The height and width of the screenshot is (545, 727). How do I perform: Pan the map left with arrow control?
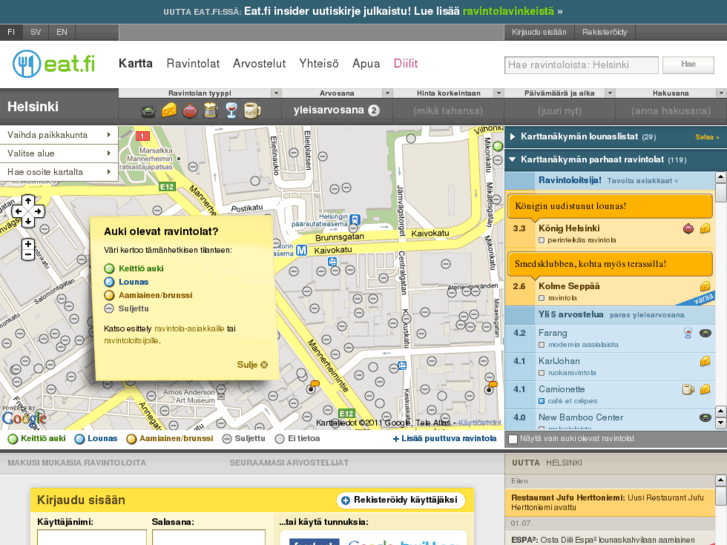point(18,211)
